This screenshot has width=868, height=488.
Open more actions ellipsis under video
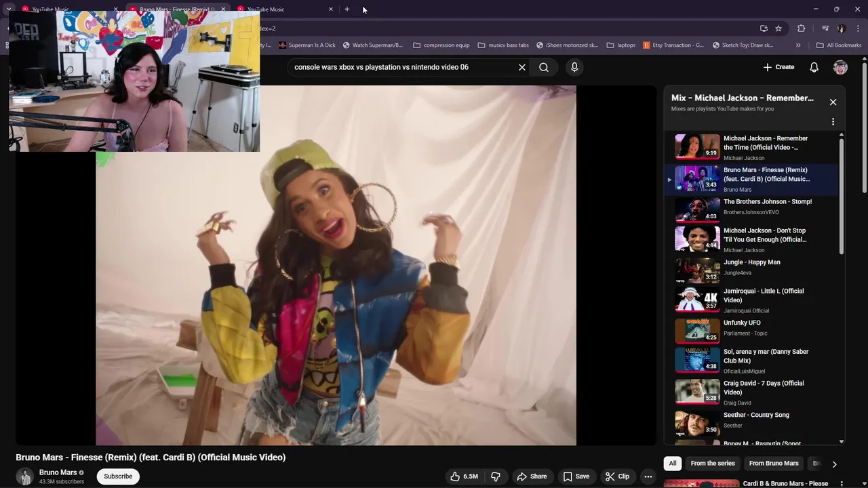pyautogui.click(x=648, y=476)
